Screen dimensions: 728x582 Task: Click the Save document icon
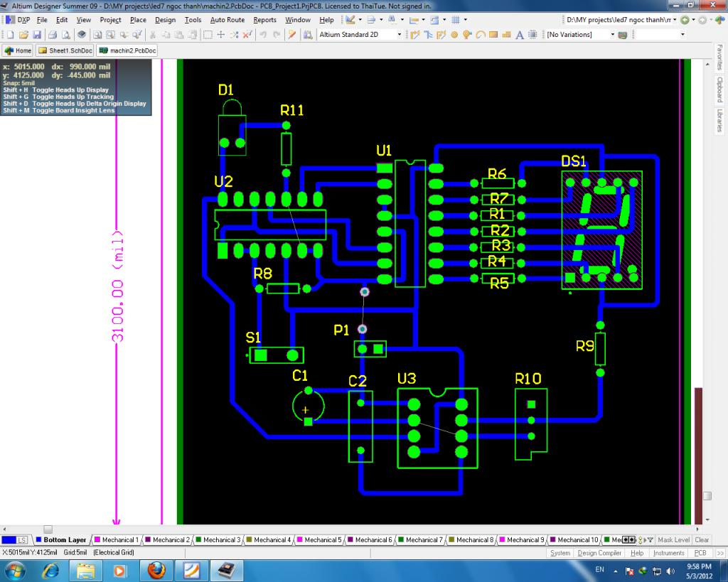(x=36, y=35)
